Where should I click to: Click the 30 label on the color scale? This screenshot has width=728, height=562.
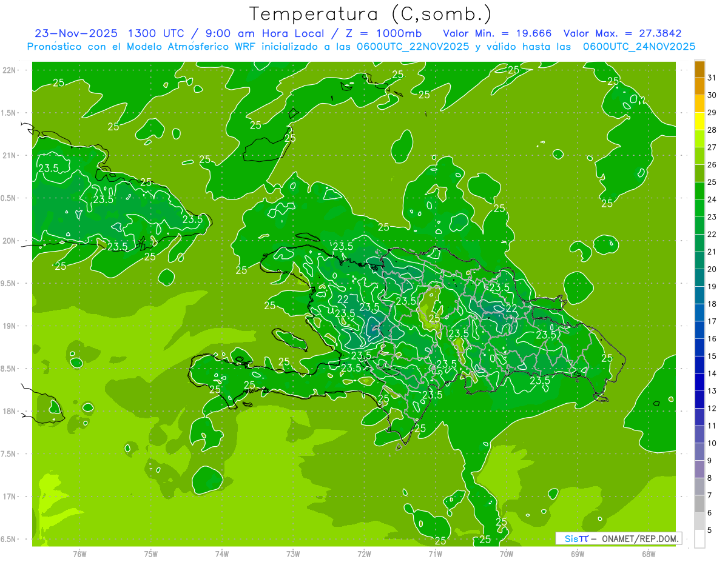click(712, 95)
